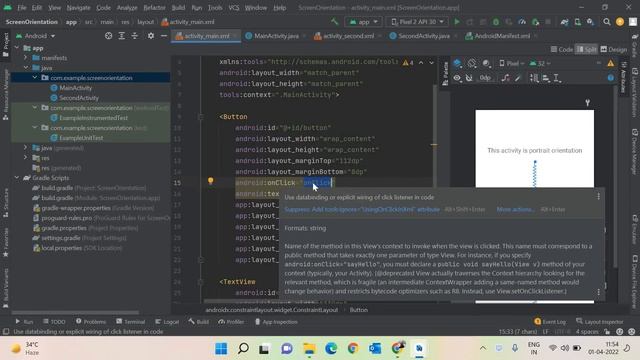Click the volume icon in system tray

coord(565,348)
